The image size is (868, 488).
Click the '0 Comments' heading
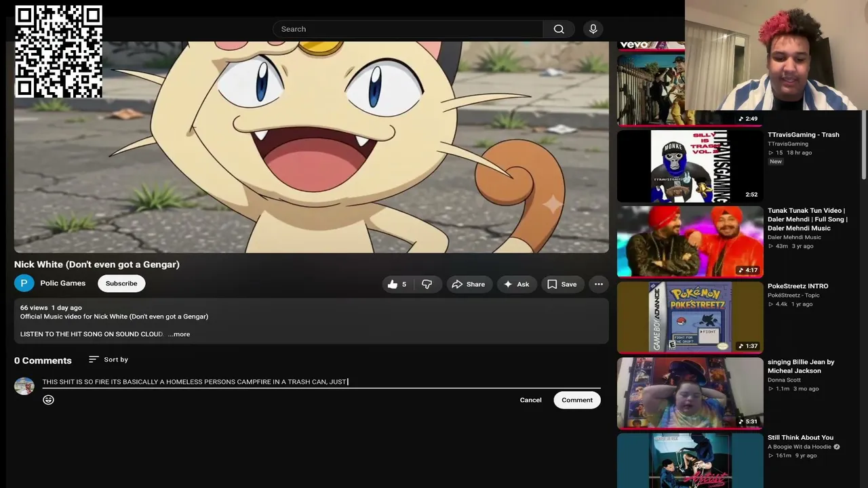[x=43, y=361]
